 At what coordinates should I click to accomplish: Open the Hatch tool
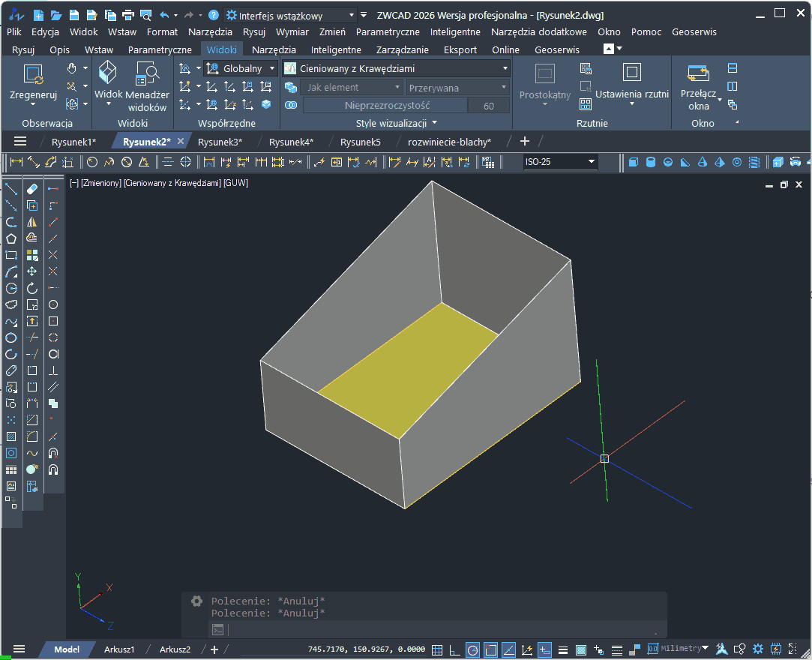[x=11, y=436]
